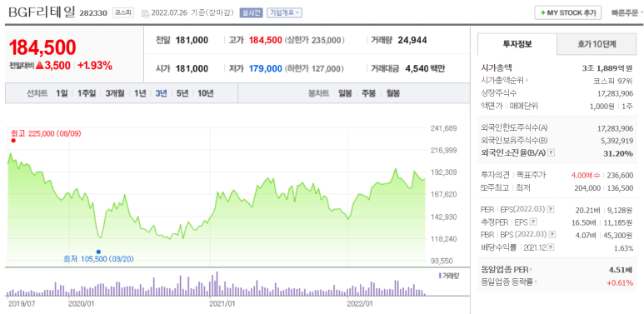
Task: Switch chart to 월봉 candles
Action: [x=393, y=93]
